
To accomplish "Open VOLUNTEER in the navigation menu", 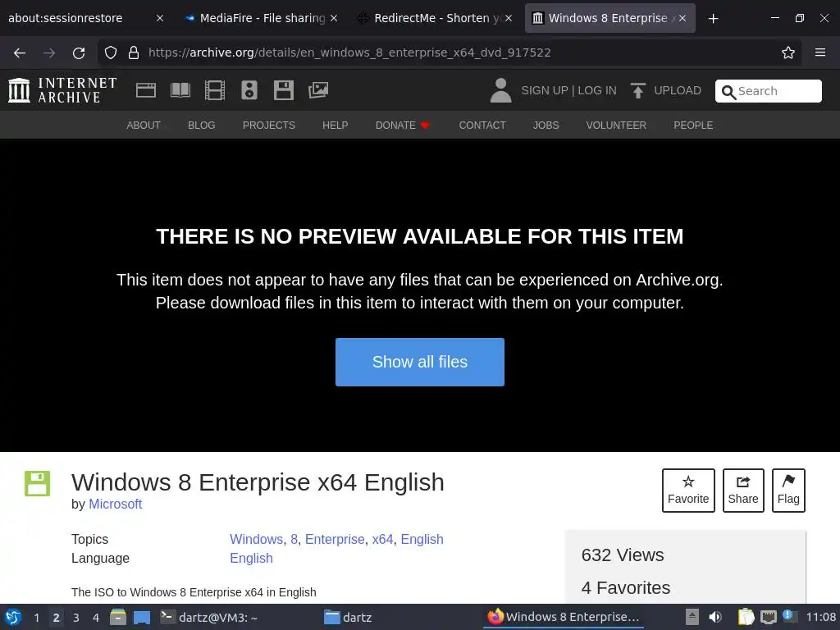I will click(x=616, y=126).
